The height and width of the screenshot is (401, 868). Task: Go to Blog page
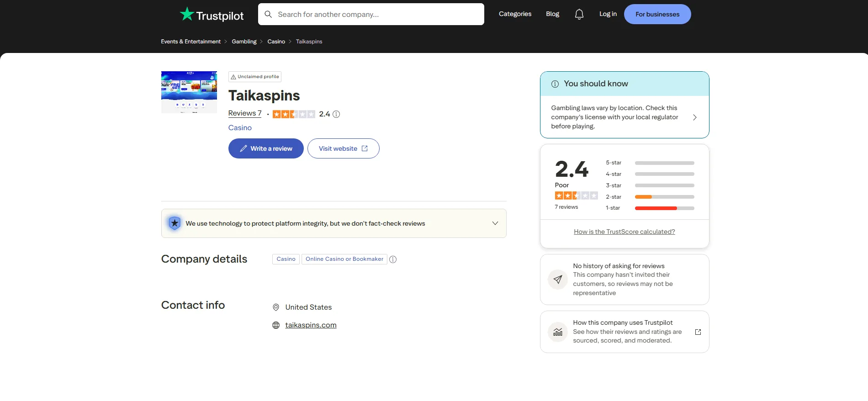click(552, 14)
